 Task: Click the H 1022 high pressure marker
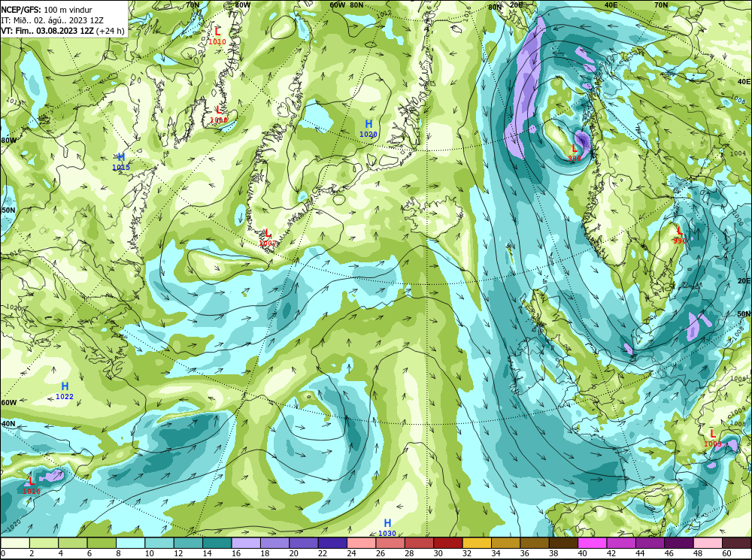[65, 391]
